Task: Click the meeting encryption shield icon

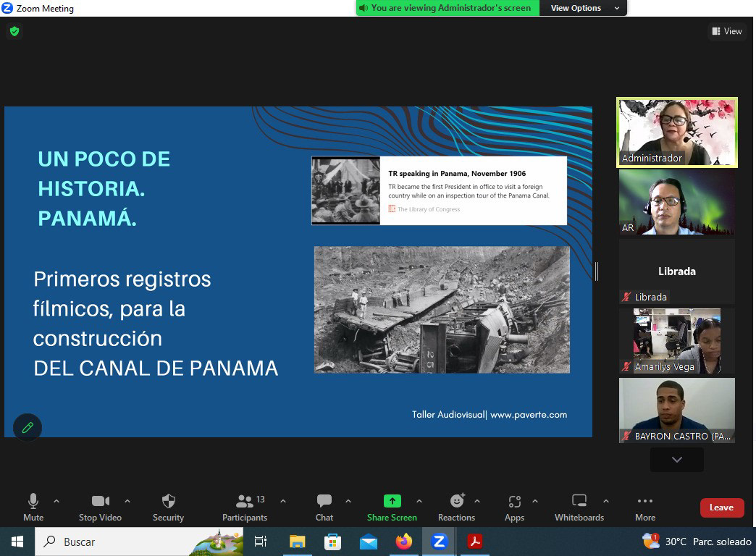Action: click(14, 31)
